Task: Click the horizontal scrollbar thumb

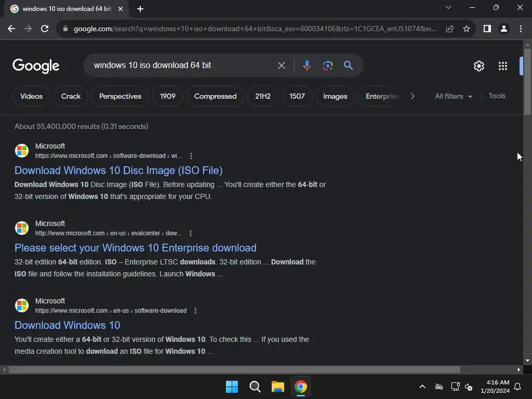Action: point(234,369)
